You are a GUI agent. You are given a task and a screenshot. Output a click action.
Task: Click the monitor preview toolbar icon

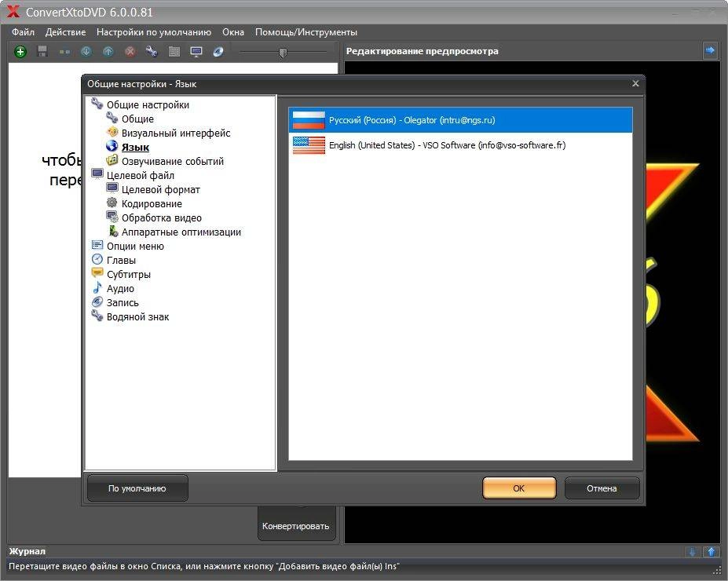[x=196, y=52]
